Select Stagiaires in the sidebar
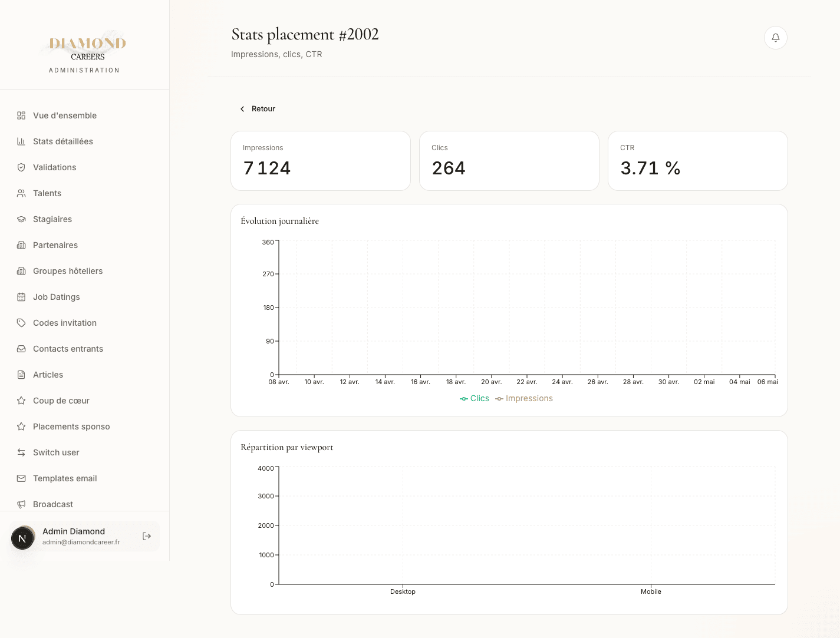Image resolution: width=840 pixels, height=638 pixels. coord(85,219)
